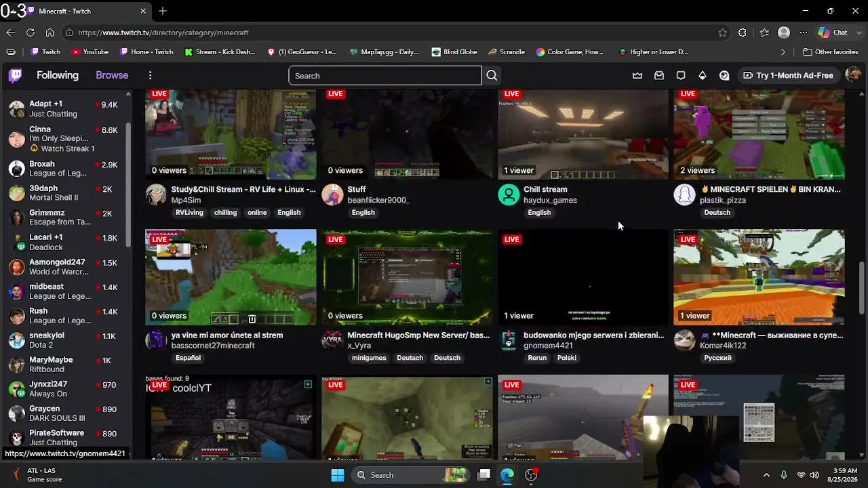Open the browser extensions puzzle icon

(x=743, y=33)
